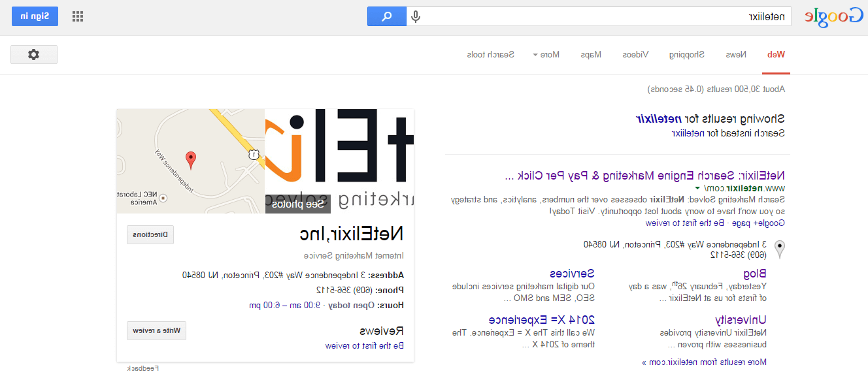This screenshot has height=380, width=868.
Task: Click the text Internet Marketing Service
Action: tap(354, 256)
